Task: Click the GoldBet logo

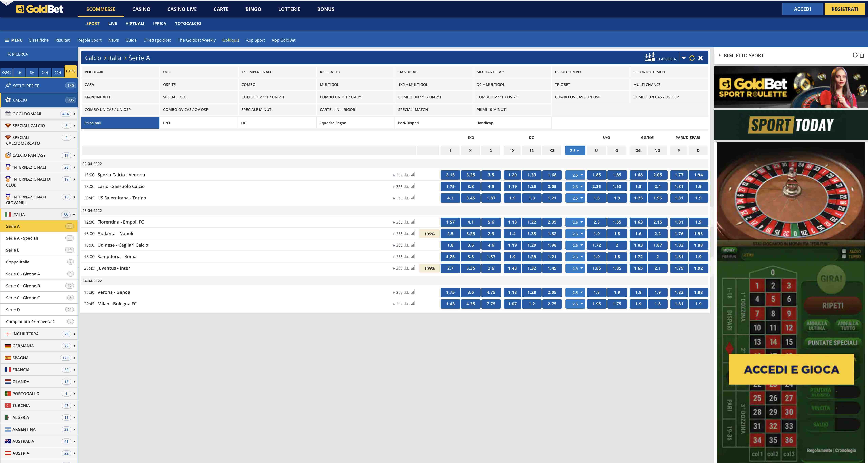Action: tap(40, 9)
